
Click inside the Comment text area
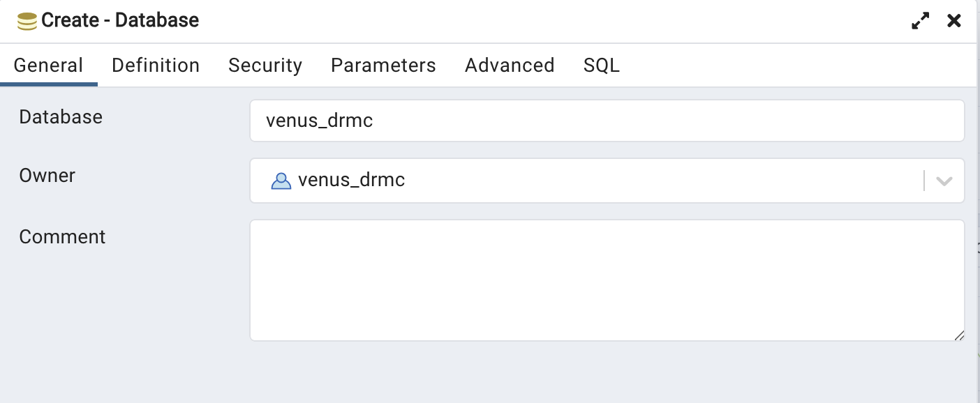tap(607, 280)
